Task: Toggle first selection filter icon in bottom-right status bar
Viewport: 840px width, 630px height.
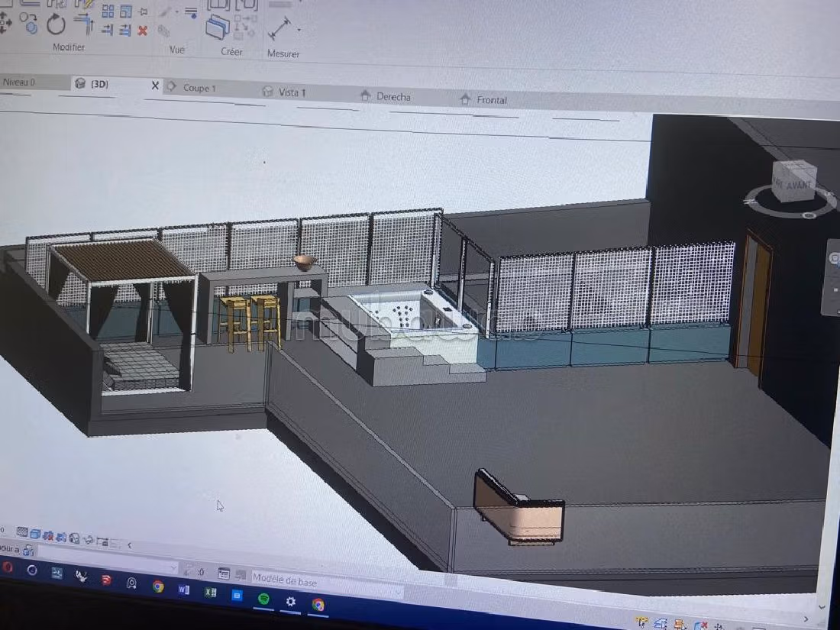Action: coord(641,622)
